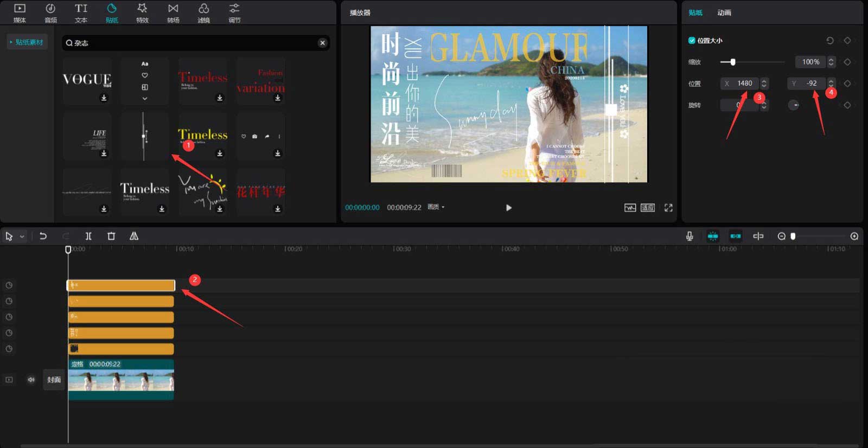Image resolution: width=868 pixels, height=448 pixels.
Task: Click the timeline zoom slider handle
Action: [x=793, y=236]
